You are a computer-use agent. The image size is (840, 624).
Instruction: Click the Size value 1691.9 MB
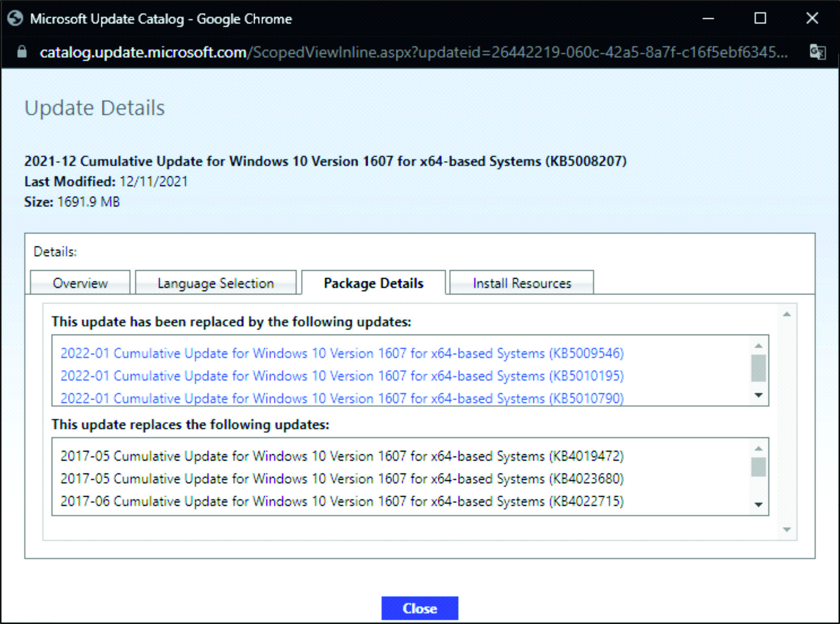(88, 202)
